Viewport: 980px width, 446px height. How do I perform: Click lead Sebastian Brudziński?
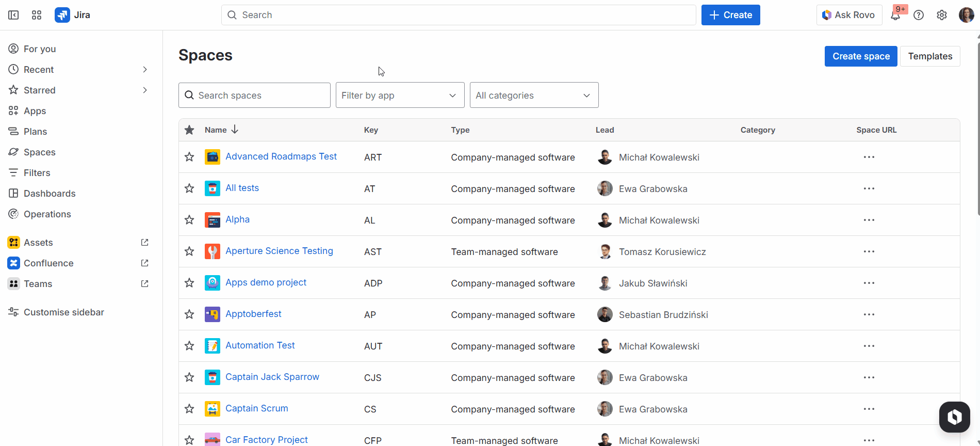[663, 315]
